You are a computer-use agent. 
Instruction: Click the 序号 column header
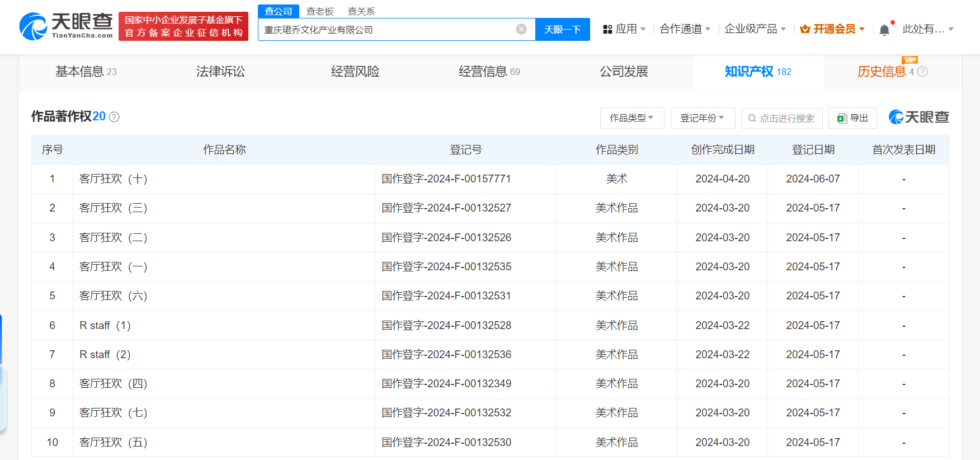(x=53, y=149)
